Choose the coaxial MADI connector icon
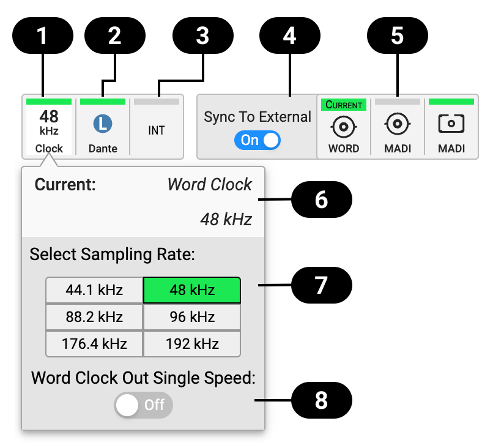 point(397,124)
